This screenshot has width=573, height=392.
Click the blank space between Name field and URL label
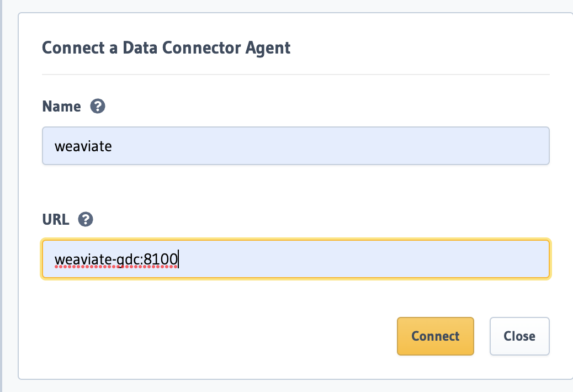tap(296, 188)
